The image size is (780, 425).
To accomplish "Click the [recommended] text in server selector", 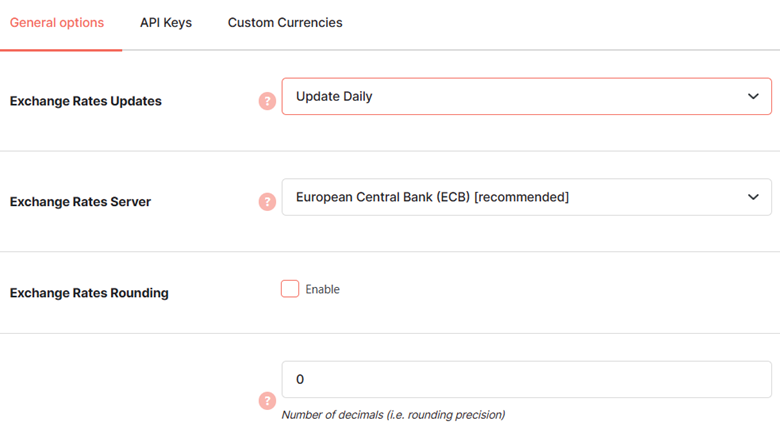I will pyautogui.click(x=521, y=197).
